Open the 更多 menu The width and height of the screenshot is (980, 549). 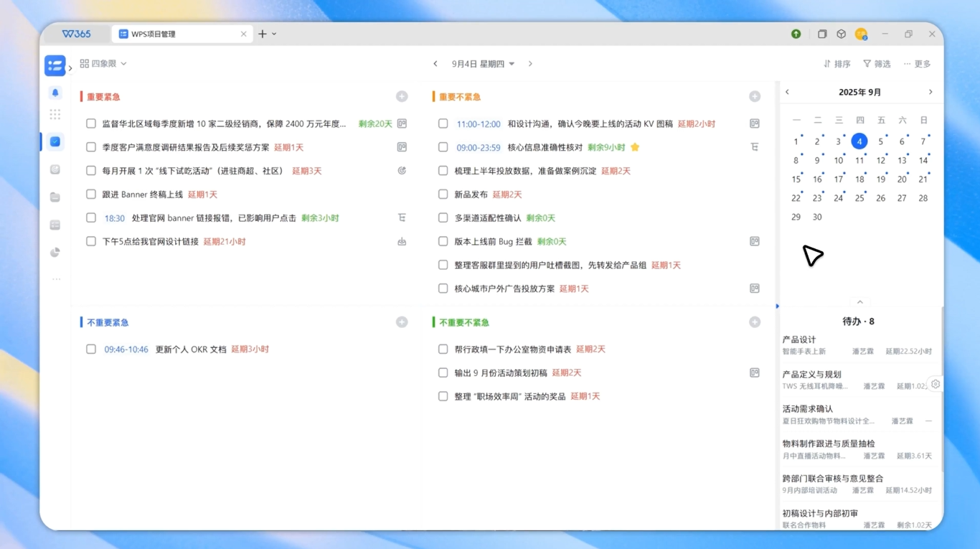917,64
